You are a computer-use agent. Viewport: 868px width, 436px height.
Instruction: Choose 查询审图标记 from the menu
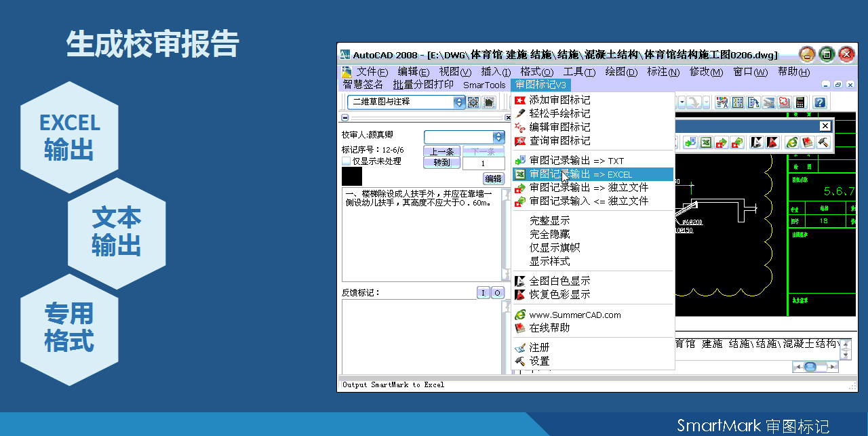(593, 140)
